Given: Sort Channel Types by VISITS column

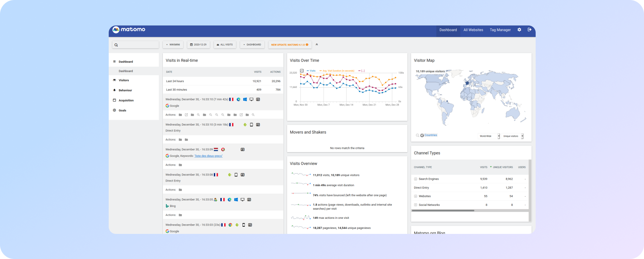Looking at the screenshot, I should pos(484,167).
